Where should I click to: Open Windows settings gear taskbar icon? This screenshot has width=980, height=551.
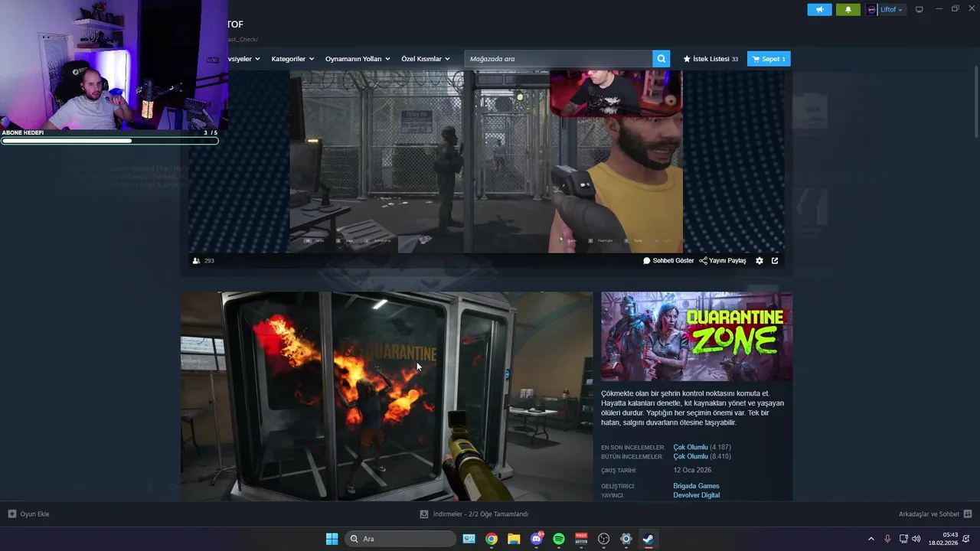(626, 539)
